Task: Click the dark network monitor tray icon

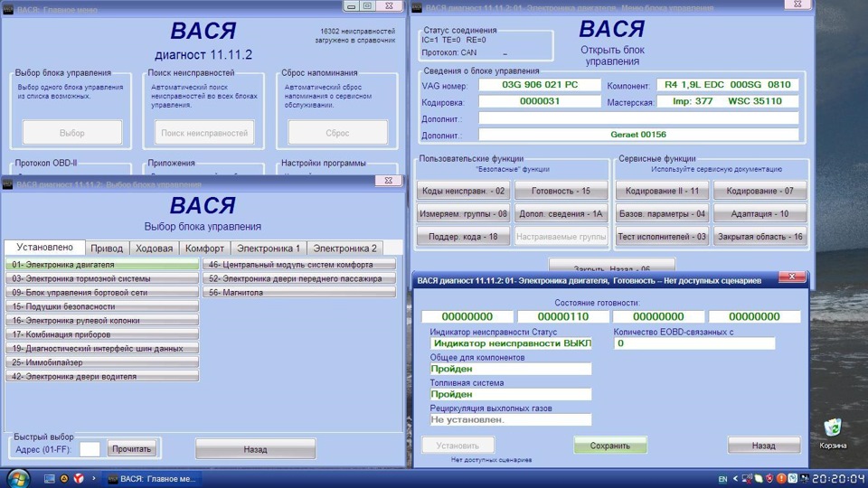Action: [x=805, y=479]
